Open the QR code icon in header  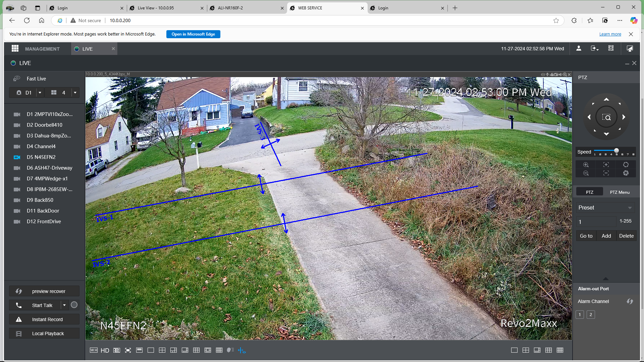tap(611, 49)
